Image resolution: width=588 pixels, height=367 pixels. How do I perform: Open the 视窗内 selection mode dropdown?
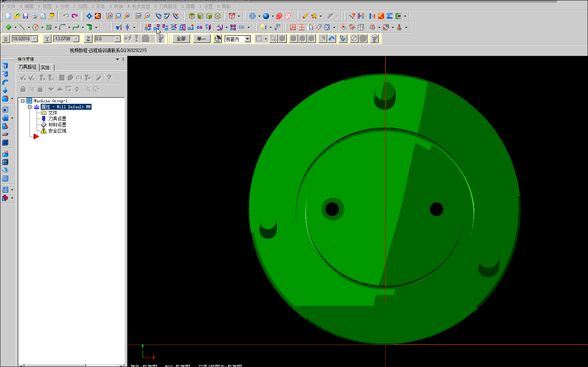point(247,39)
